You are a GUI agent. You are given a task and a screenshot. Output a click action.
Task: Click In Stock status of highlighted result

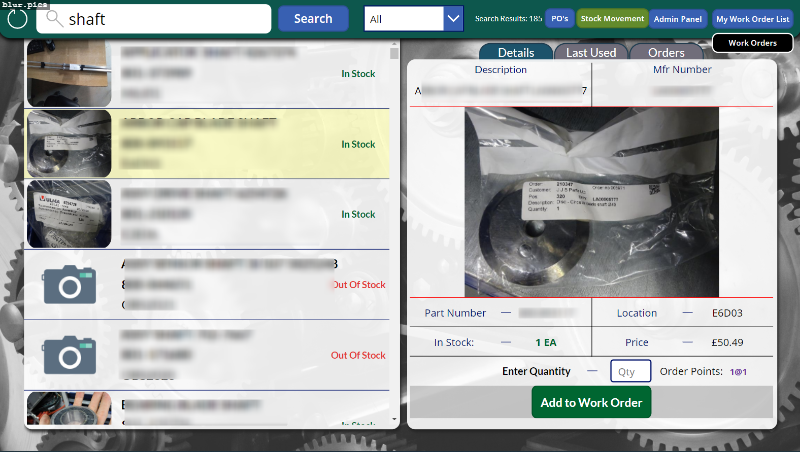click(358, 144)
